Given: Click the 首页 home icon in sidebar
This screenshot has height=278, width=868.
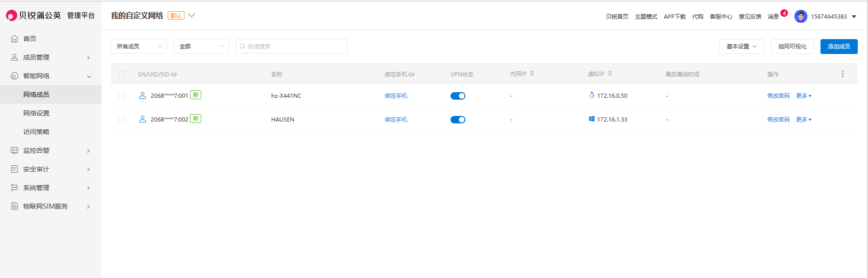Looking at the screenshot, I should point(14,39).
